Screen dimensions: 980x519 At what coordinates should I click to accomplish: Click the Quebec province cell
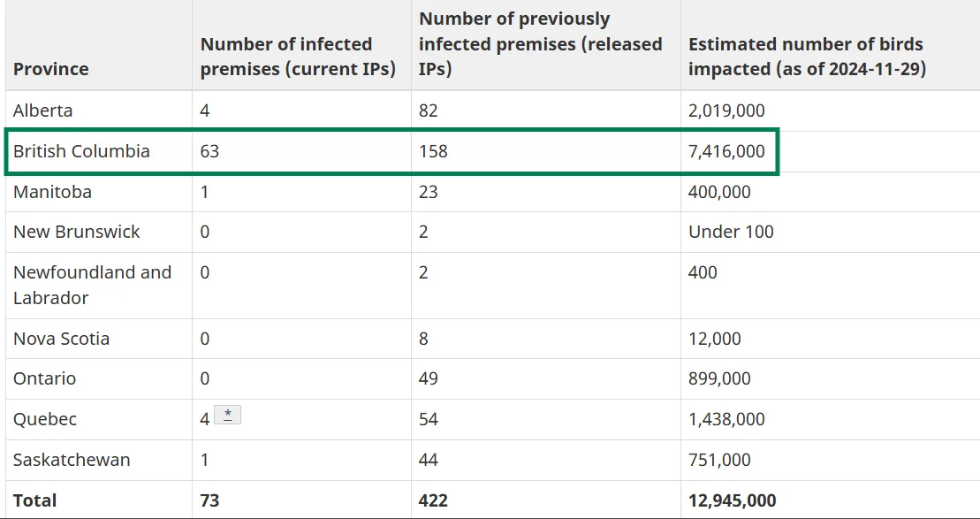pyautogui.click(x=45, y=419)
